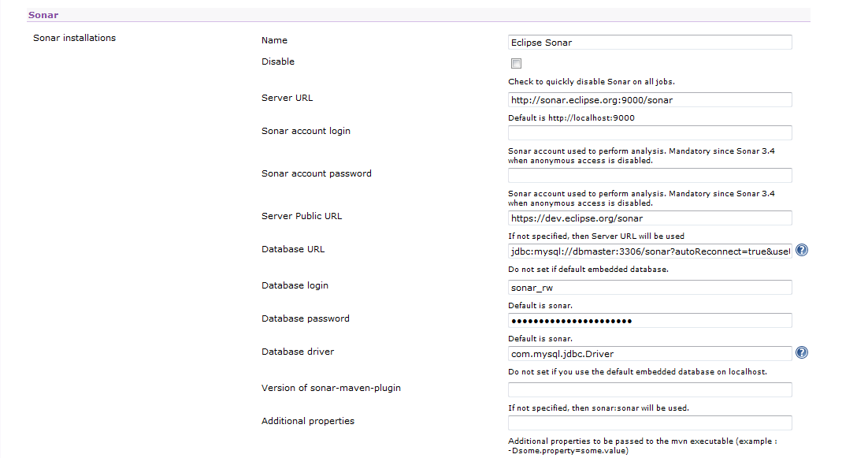Click the 'Database password' label

305,318
